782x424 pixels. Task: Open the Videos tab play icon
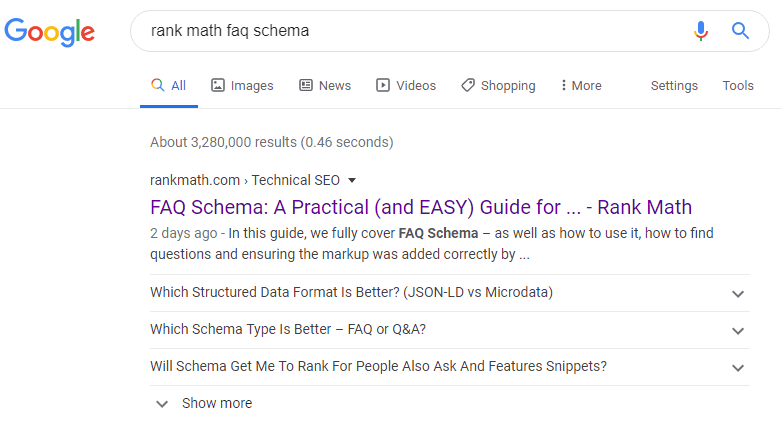pos(383,85)
